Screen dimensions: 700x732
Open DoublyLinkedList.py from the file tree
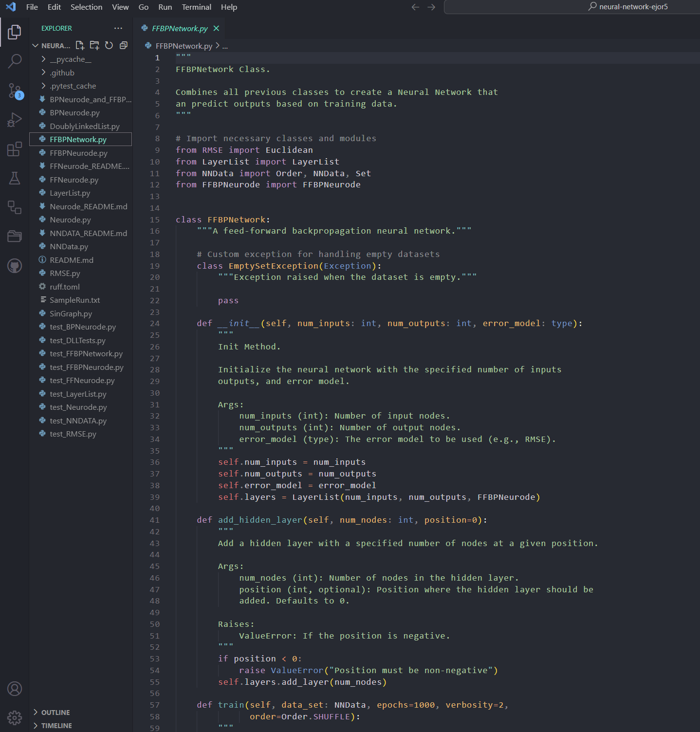(x=81, y=126)
